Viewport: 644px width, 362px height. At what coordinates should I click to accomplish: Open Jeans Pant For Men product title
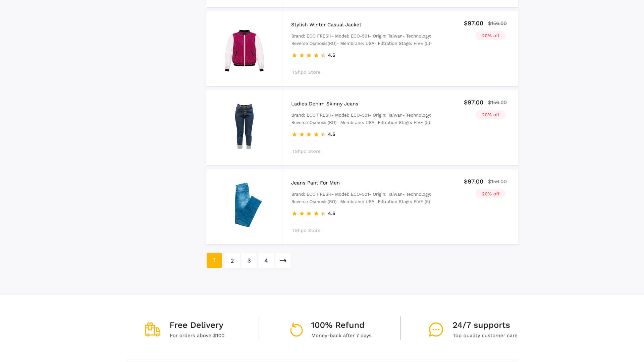click(315, 183)
